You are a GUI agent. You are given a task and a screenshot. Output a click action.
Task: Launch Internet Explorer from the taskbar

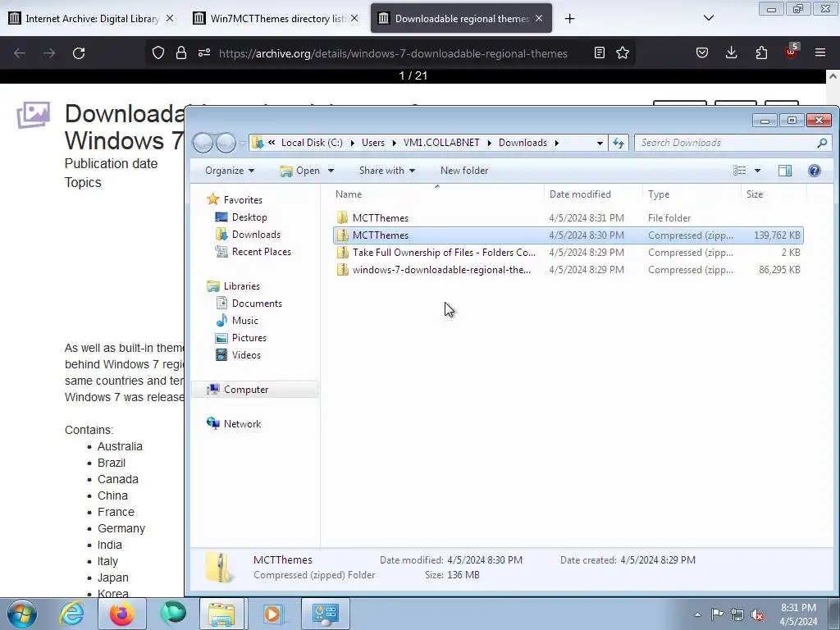(x=71, y=614)
